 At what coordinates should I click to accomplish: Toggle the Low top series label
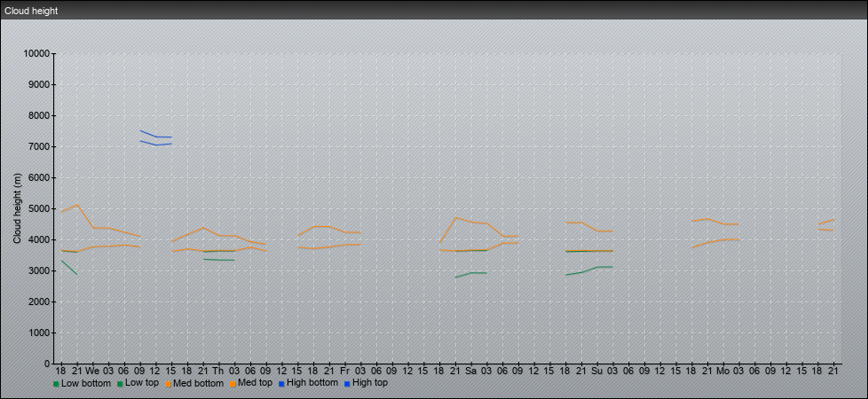pyautogui.click(x=142, y=383)
